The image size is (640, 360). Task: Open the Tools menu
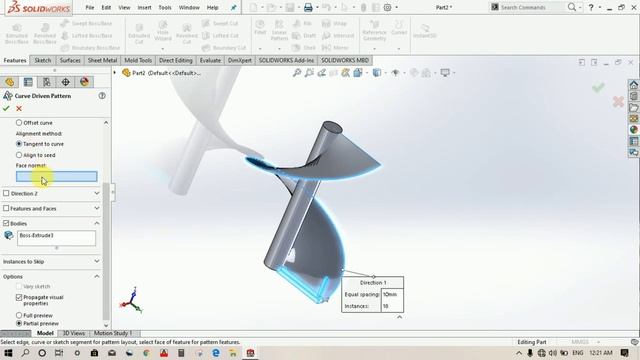(165, 7)
